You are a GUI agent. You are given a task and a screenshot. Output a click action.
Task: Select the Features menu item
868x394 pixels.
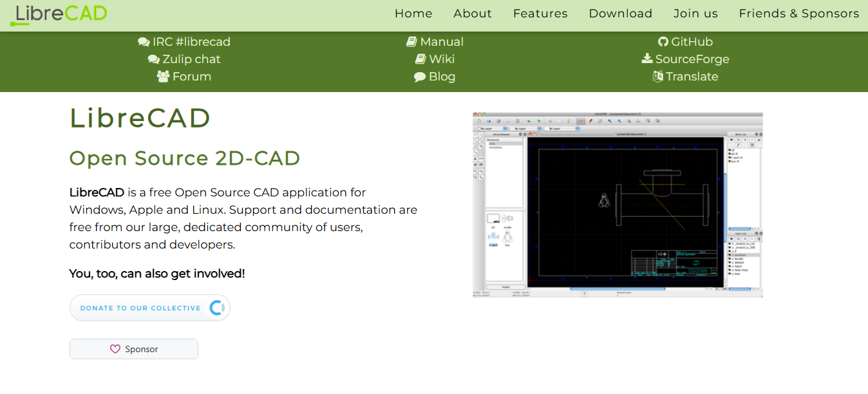click(540, 14)
